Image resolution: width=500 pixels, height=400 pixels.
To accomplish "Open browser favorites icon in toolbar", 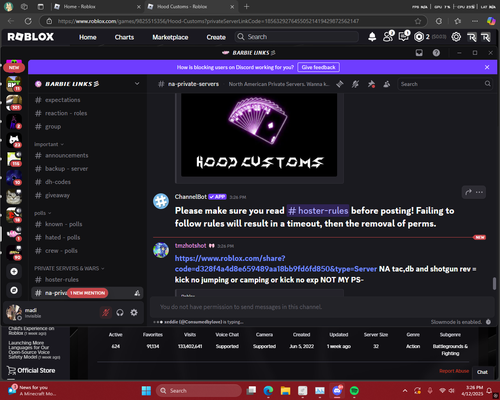I will [457, 21].
